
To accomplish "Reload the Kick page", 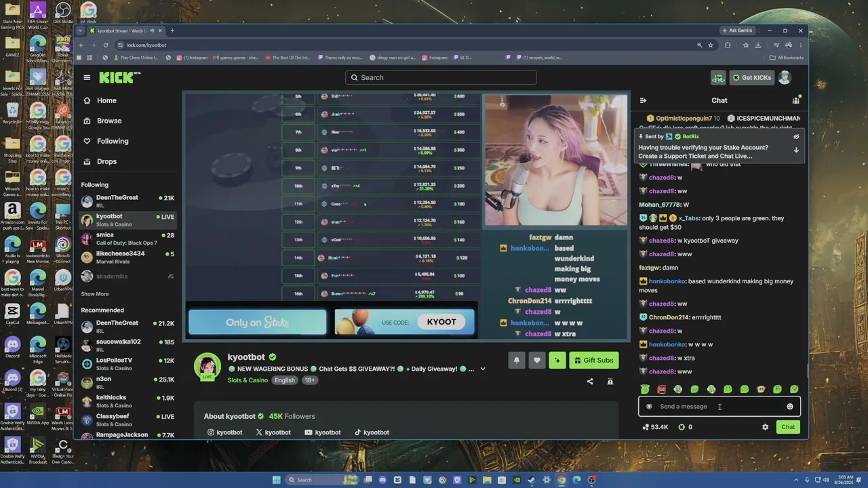I will [106, 45].
